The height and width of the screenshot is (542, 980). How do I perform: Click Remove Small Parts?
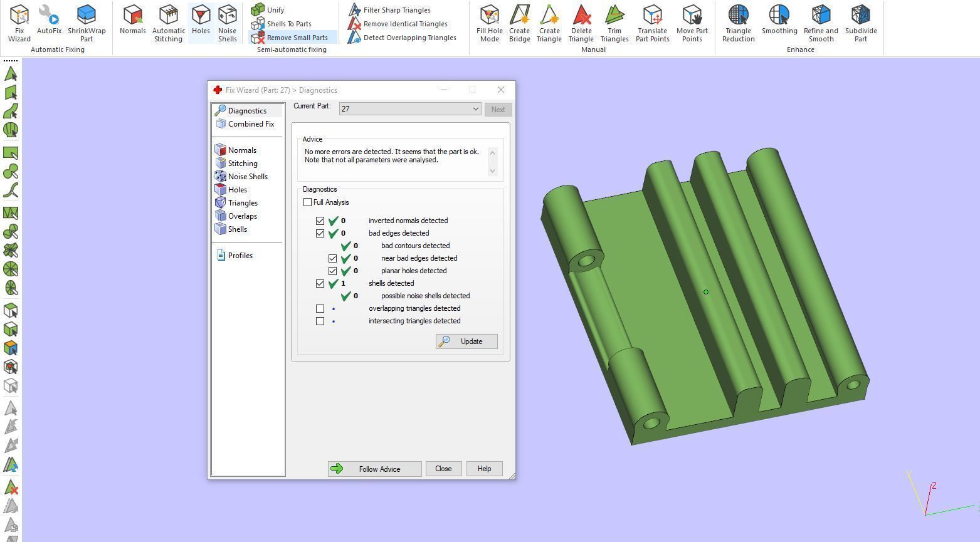pyautogui.click(x=293, y=38)
